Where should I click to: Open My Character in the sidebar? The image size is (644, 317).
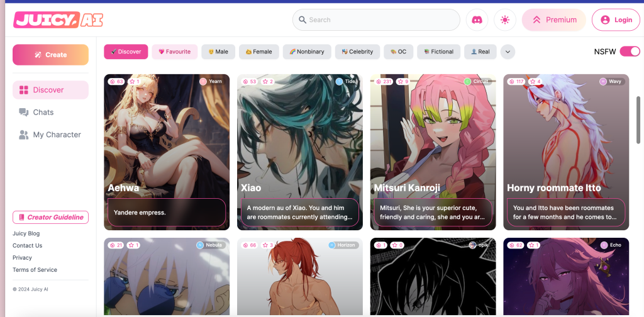tap(57, 135)
